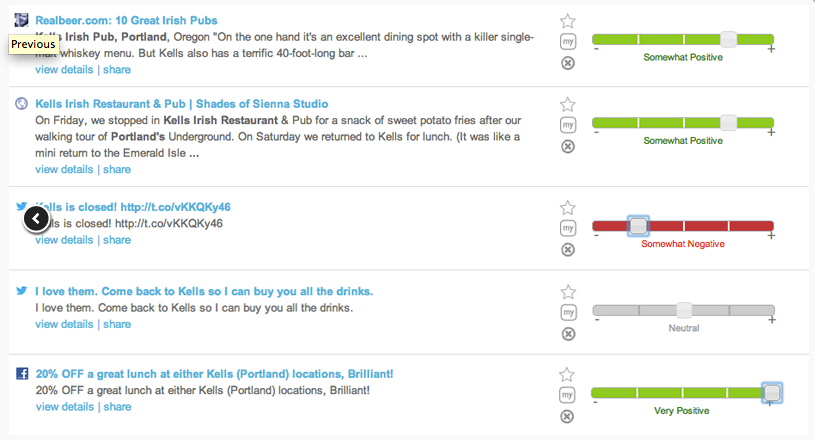The width and height of the screenshot is (815, 440).
Task: Share the 'Kells is closed!' tweet
Action: coord(117,240)
